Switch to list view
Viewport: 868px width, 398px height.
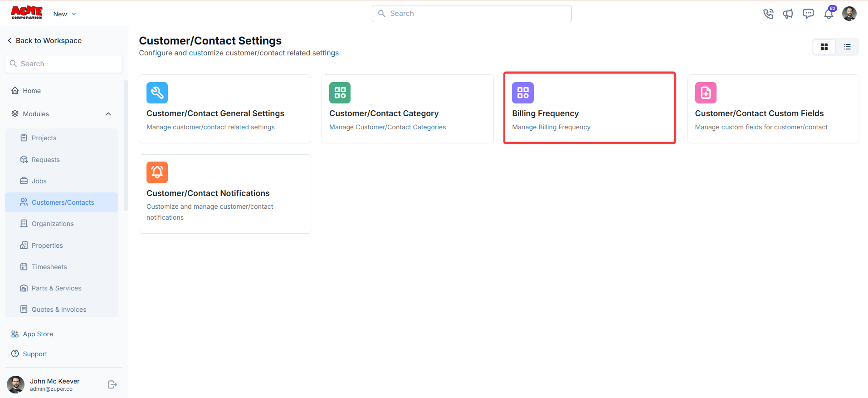coord(847,47)
